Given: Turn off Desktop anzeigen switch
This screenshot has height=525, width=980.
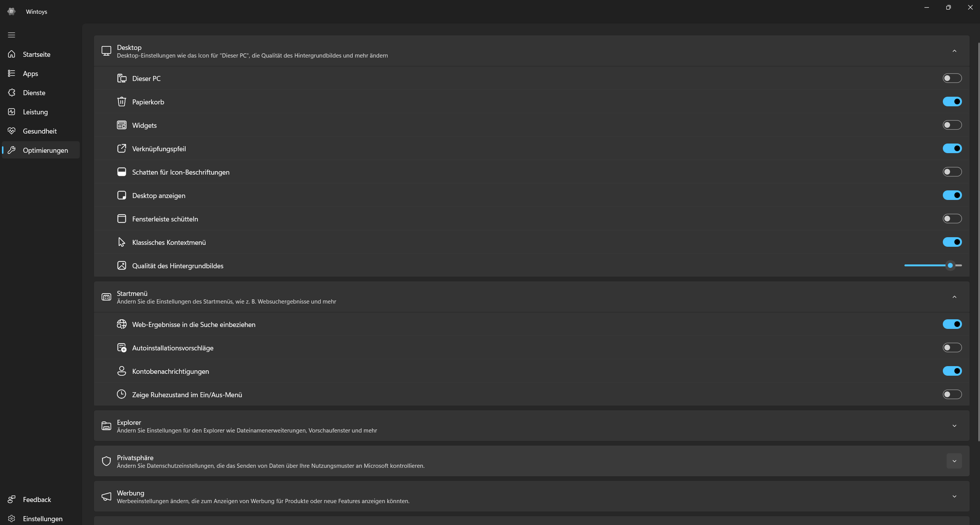Looking at the screenshot, I should (952, 195).
